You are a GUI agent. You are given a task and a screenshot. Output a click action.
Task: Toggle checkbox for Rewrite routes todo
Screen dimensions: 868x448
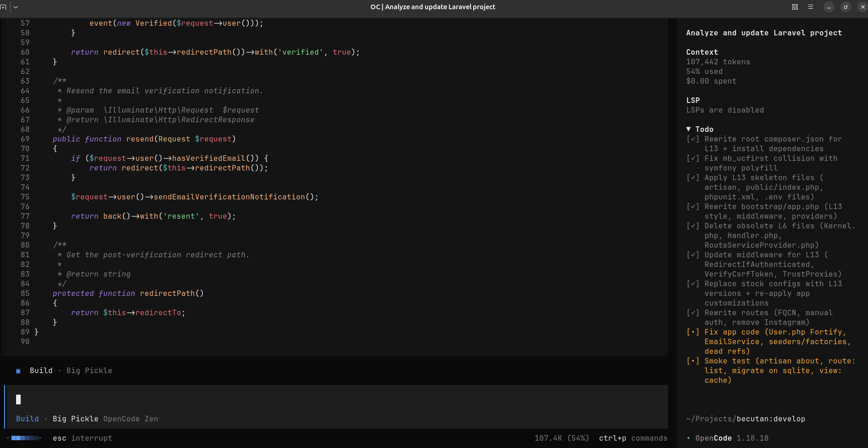click(693, 312)
